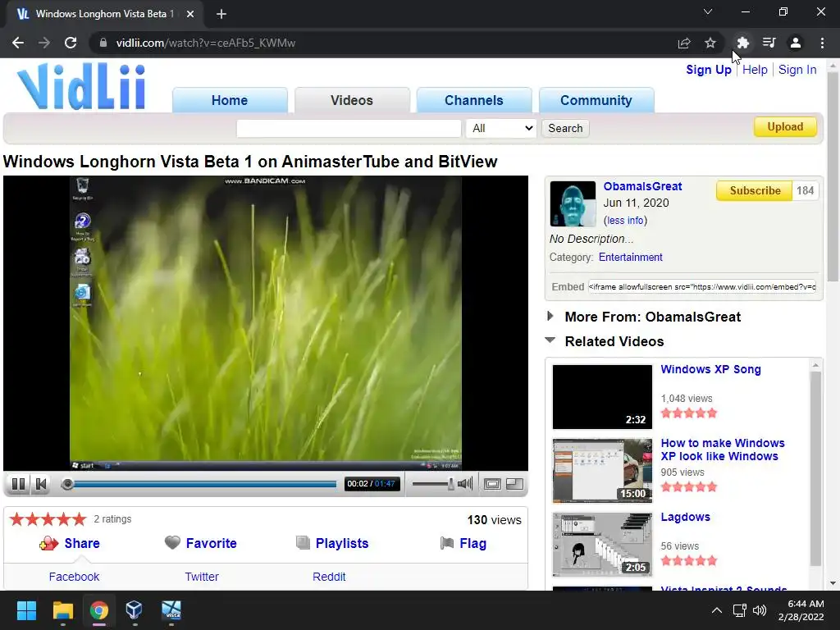Share the video on Reddit
The image size is (840, 630).
click(x=329, y=577)
